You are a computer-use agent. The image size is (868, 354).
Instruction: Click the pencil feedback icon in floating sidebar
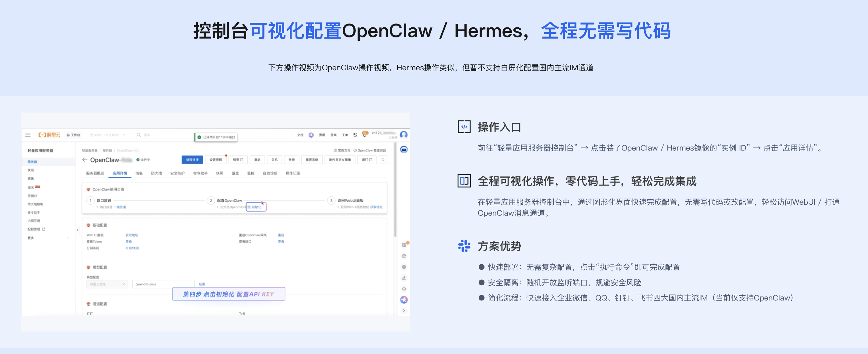[404, 278]
